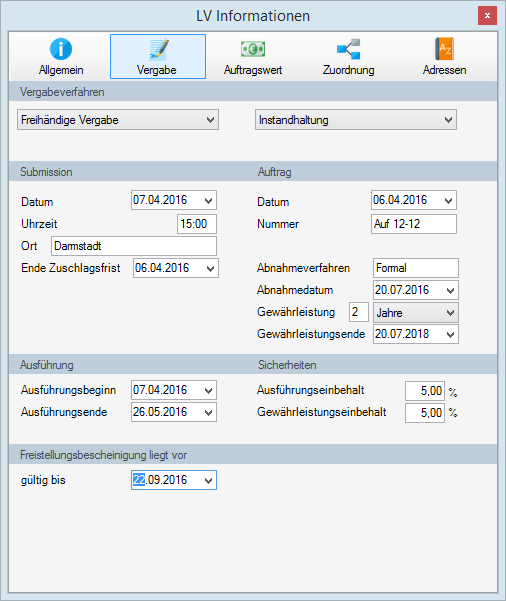The width and height of the screenshot is (506, 601).
Task: Click the LV Informationen window title
Action: click(253, 16)
